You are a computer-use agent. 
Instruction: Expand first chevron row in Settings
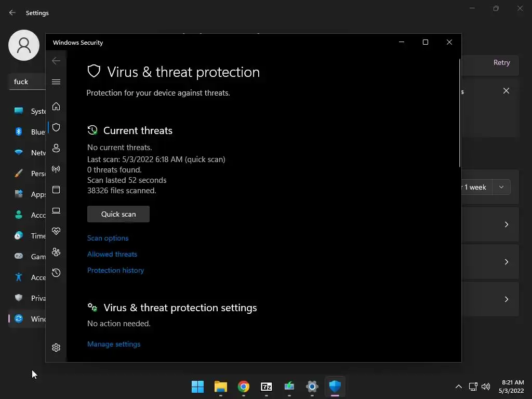(506, 224)
